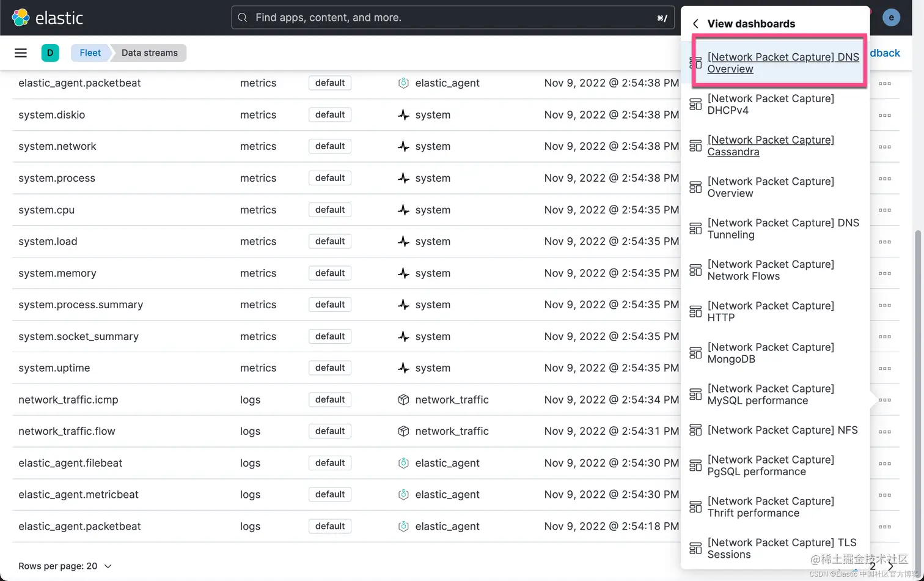Select system.socket_summary dataset name
Image resolution: width=924 pixels, height=581 pixels.
79,336
